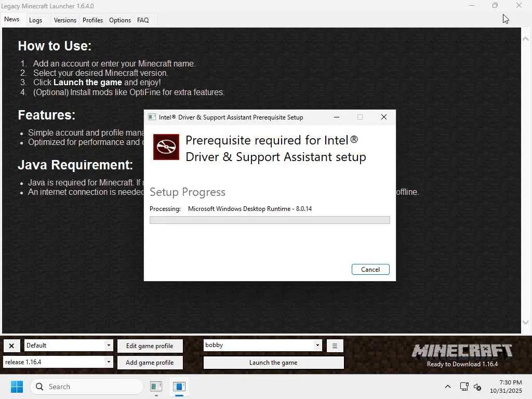Viewport: 532px width, 399px height.
Task: Open the network tray icon
Action: 464,387
